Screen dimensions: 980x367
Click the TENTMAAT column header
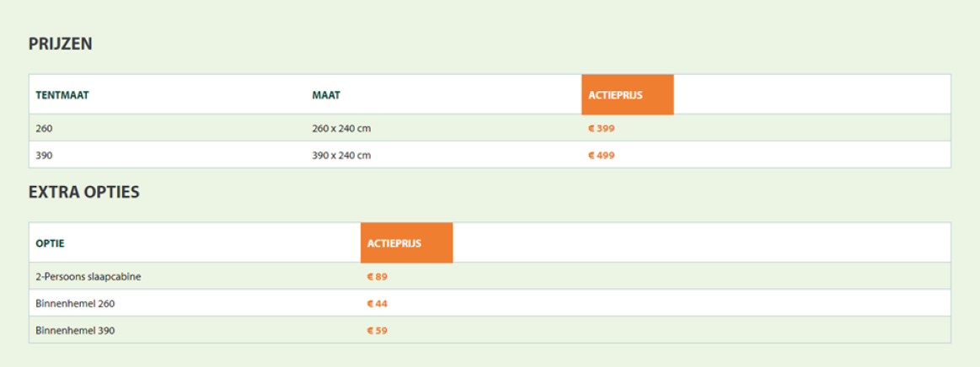[62, 95]
